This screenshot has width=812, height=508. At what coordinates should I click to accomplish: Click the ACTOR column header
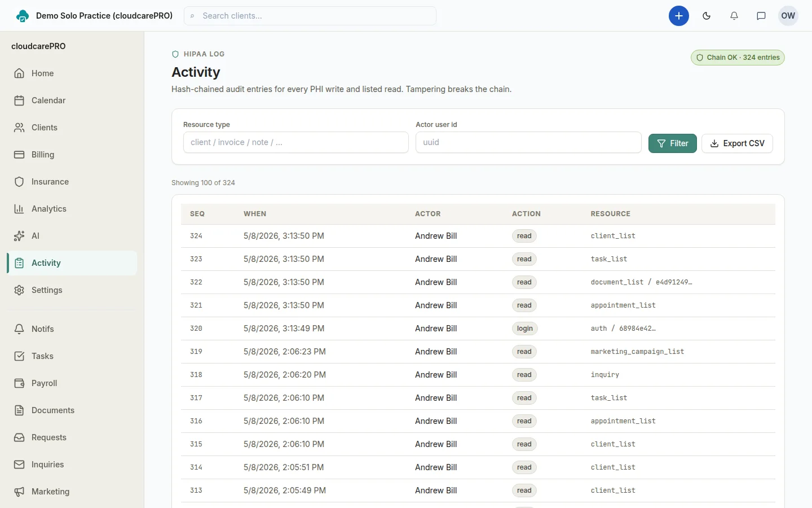[428, 214]
